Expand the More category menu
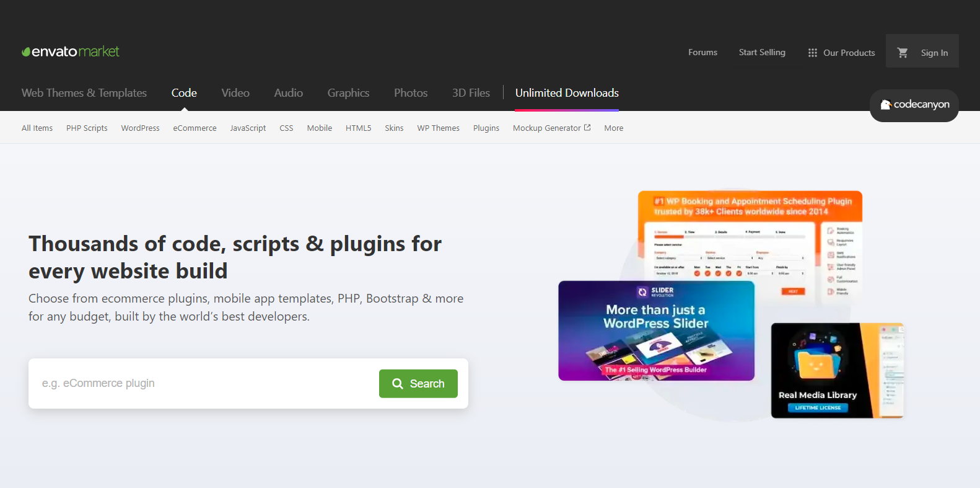980x488 pixels. 613,128
